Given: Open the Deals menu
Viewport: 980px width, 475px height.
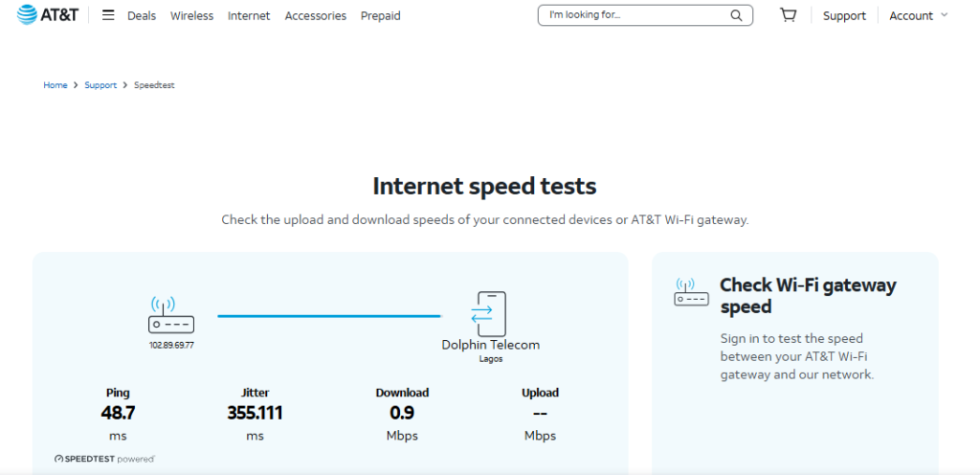Looking at the screenshot, I should click(142, 15).
